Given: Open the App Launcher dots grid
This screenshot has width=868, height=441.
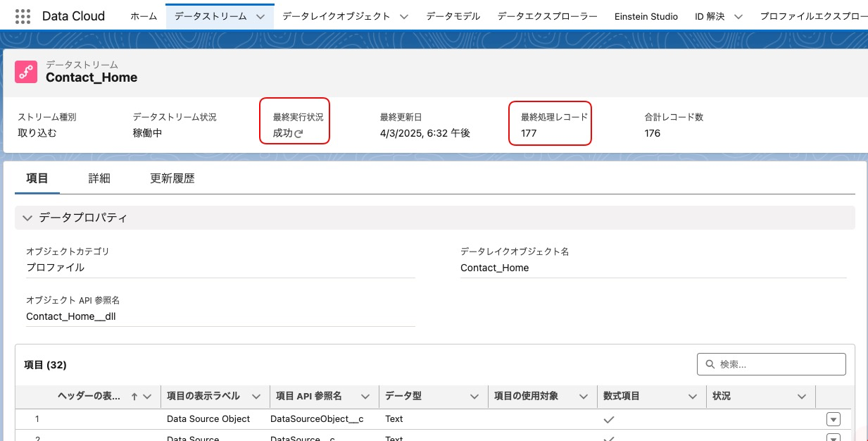Looking at the screenshot, I should 23,16.
